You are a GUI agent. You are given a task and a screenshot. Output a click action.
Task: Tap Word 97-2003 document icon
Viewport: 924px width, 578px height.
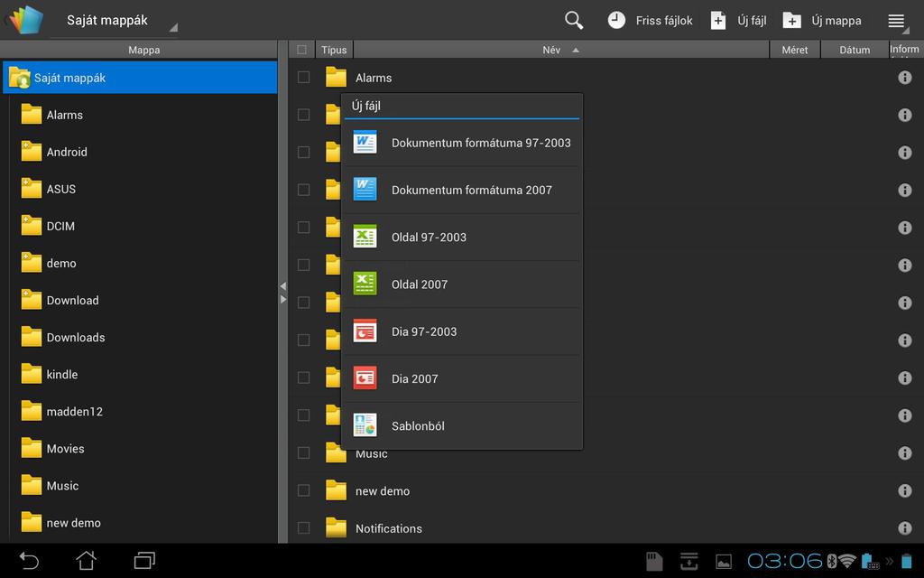pyautogui.click(x=365, y=142)
